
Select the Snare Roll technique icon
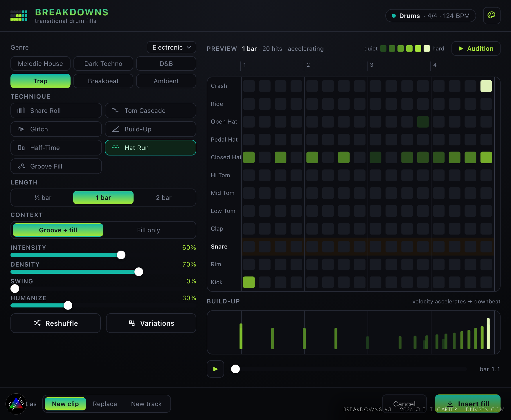tap(21, 111)
